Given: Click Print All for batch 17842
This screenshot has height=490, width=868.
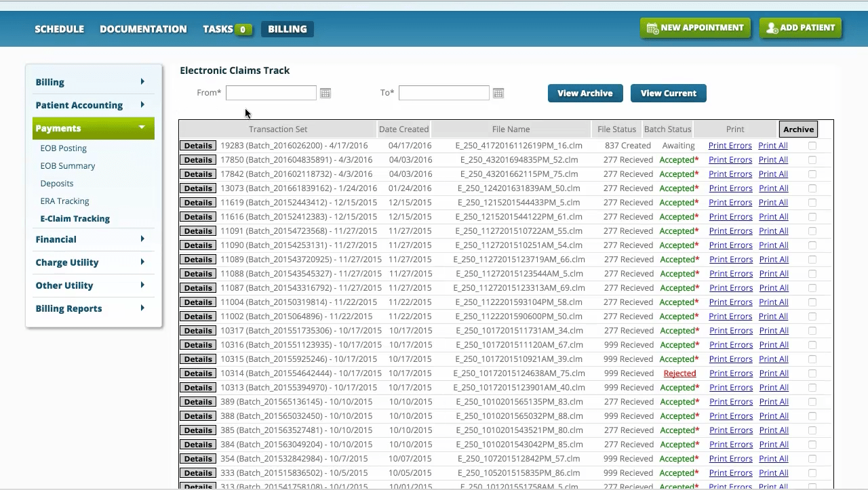Looking at the screenshot, I should tap(773, 174).
